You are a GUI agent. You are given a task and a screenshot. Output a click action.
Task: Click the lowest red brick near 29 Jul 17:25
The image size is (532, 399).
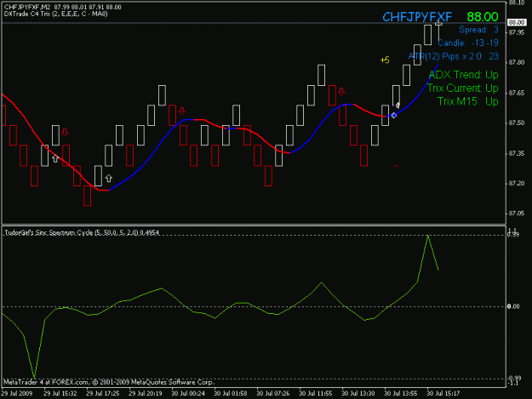click(x=87, y=196)
